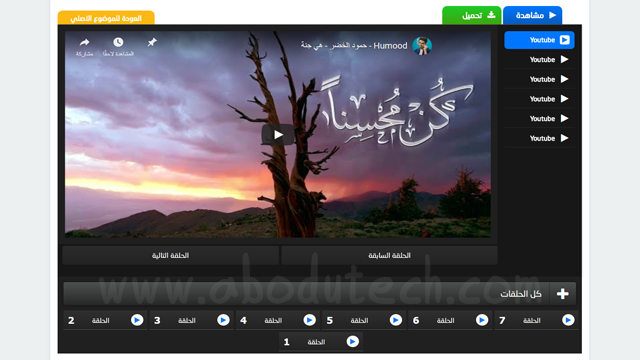The width and height of the screenshot is (640, 360).
Task: Switch to the مشاهدة tab
Action: point(532,16)
